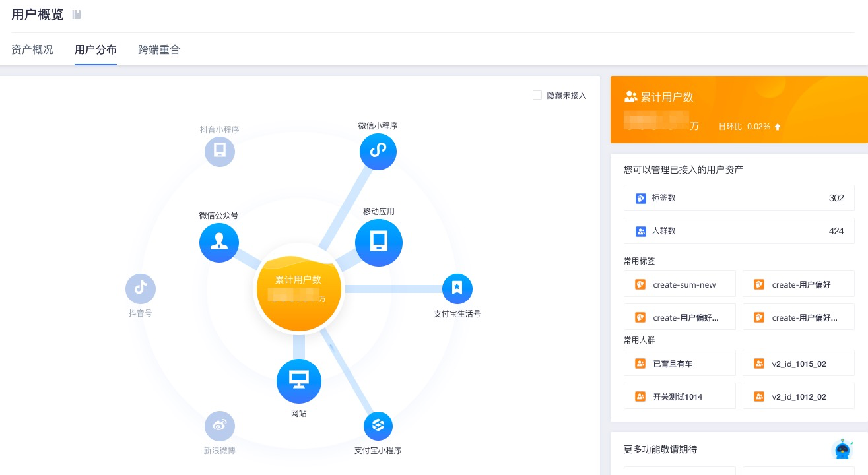Select the 抖音小程序 channel icon
Image resolution: width=868 pixels, height=475 pixels.
[x=220, y=151]
